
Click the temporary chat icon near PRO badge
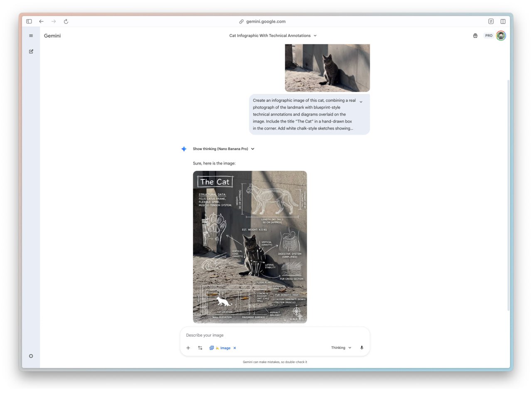click(475, 36)
